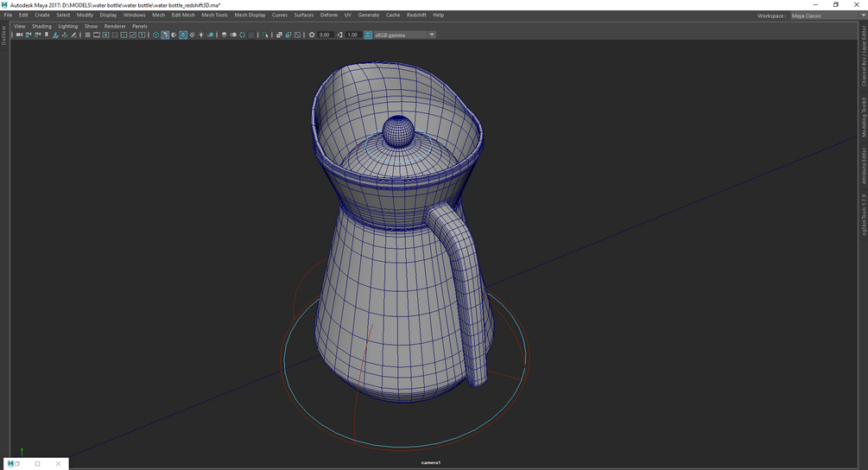
Task: Open the sRGB gamma dropdown
Action: pyautogui.click(x=404, y=35)
